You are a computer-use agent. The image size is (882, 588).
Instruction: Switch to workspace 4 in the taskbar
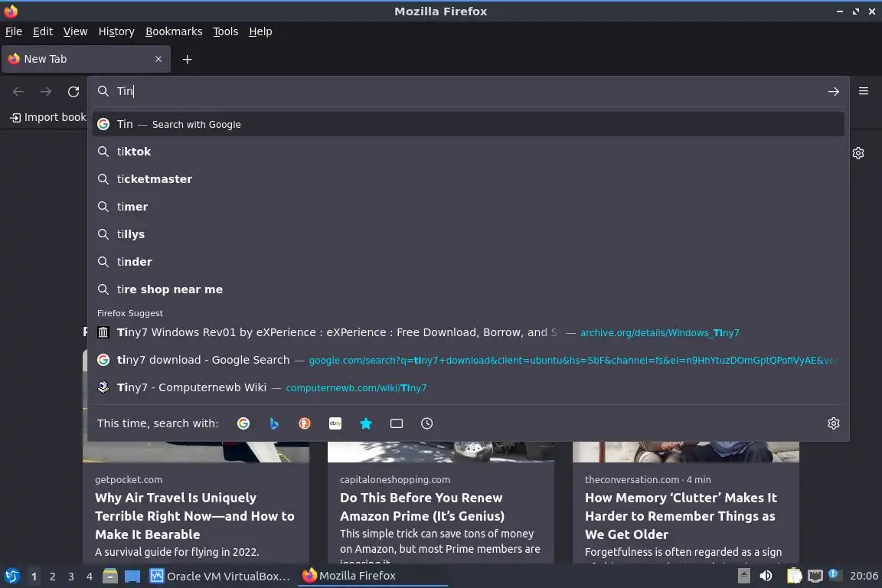coord(90,577)
